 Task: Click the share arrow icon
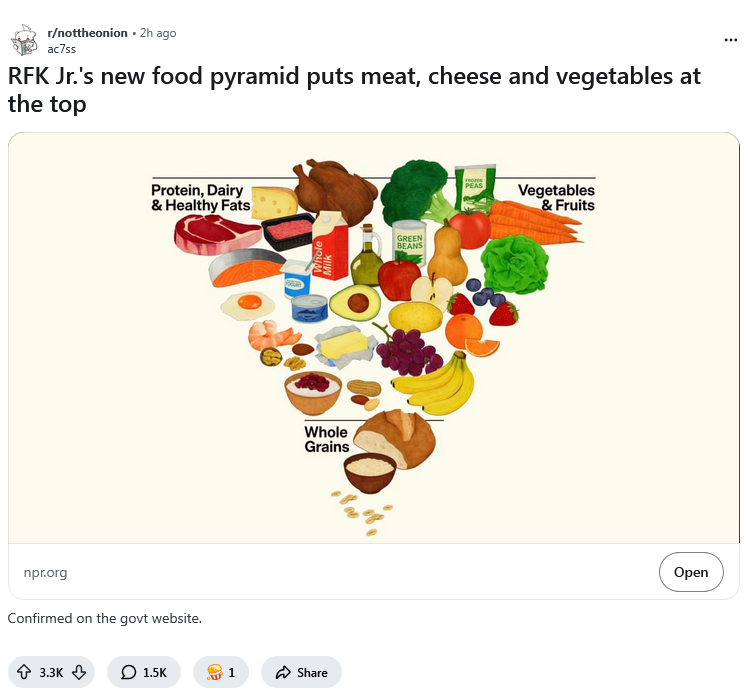pyautogui.click(x=283, y=672)
